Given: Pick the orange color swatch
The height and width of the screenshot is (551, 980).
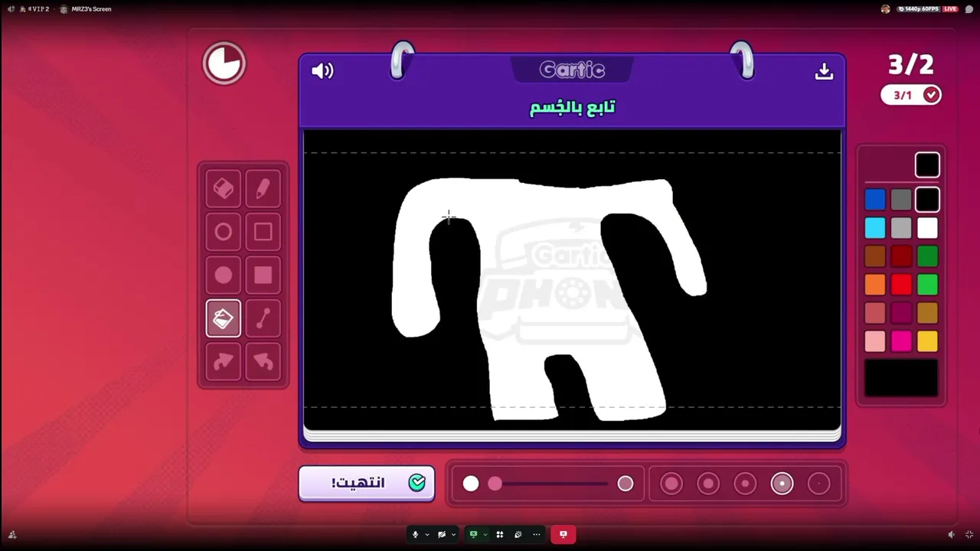Looking at the screenshot, I should [x=875, y=285].
